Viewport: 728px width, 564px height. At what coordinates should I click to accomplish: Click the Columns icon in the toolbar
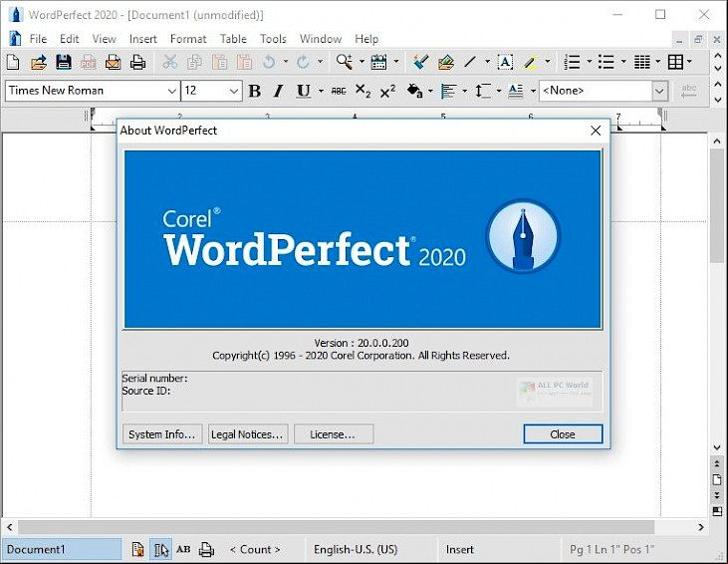click(642, 62)
